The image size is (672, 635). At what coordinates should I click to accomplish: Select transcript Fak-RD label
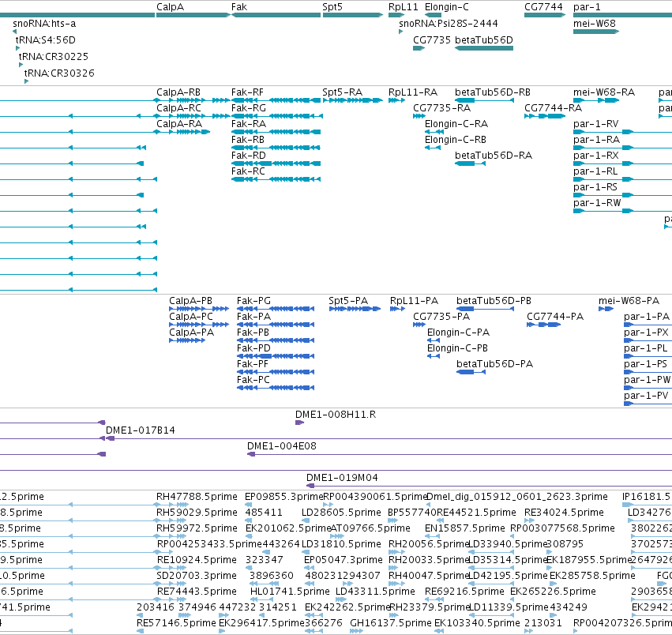point(249,156)
